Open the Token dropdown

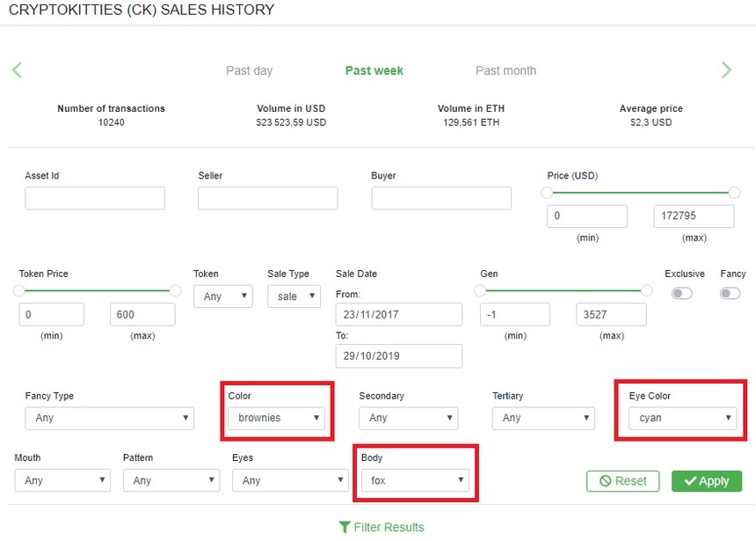tap(222, 296)
